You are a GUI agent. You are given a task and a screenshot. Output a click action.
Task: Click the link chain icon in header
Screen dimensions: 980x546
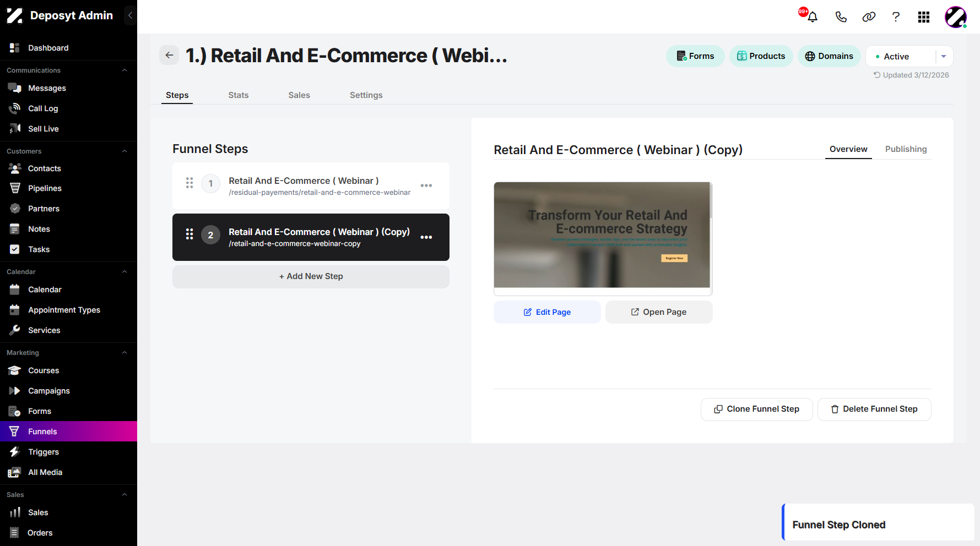(x=869, y=17)
